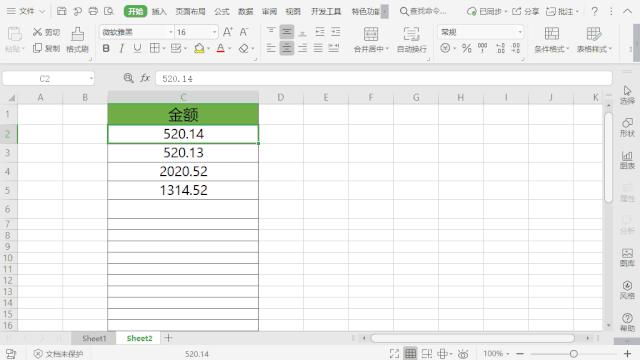Click the Conditional Formatting icon
This screenshot has height=360, width=640.
click(x=551, y=33)
